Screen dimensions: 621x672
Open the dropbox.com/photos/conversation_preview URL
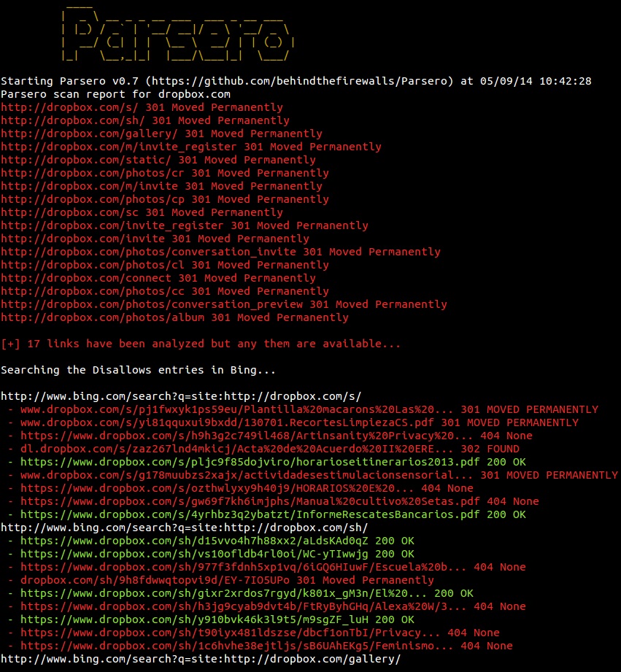click(152, 304)
